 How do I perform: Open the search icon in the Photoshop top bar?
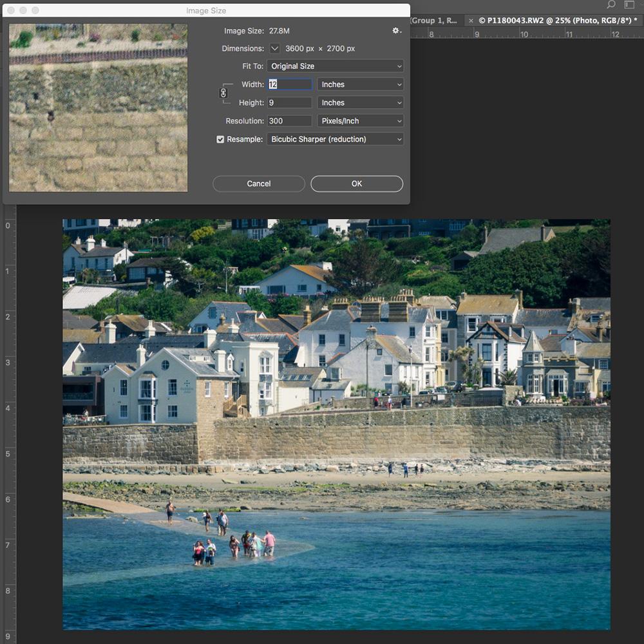(611, 5)
